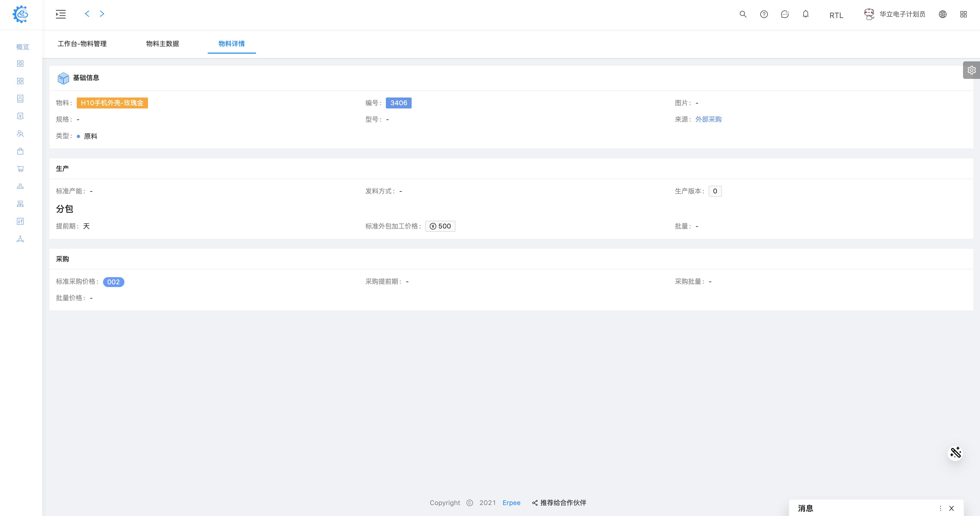Toggle RTL layout direction
980x516 pixels.
point(836,15)
